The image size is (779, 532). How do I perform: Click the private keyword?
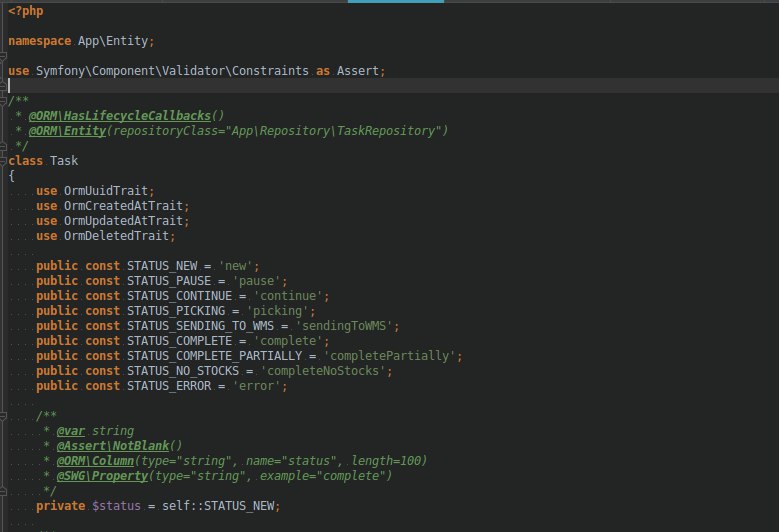click(60, 506)
